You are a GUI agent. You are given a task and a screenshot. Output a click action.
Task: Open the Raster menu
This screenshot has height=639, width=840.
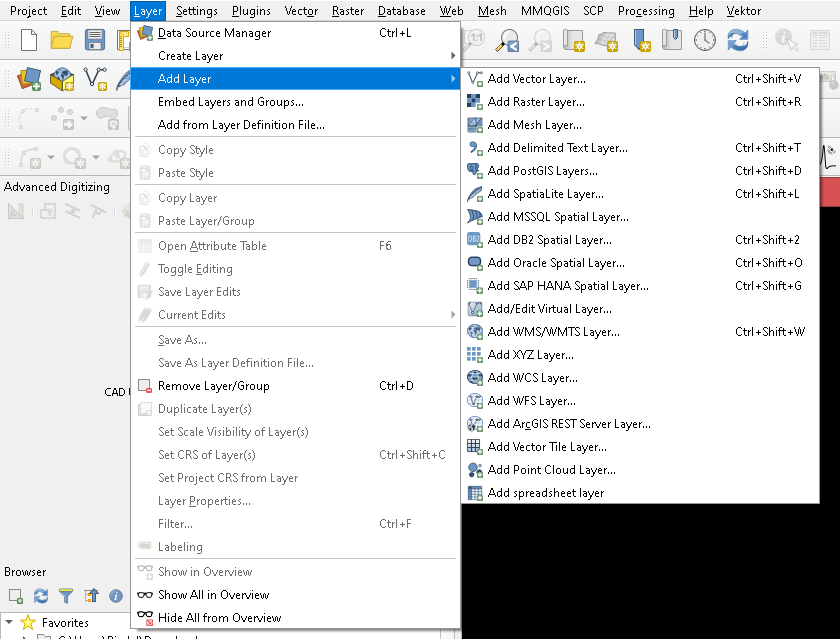click(348, 11)
